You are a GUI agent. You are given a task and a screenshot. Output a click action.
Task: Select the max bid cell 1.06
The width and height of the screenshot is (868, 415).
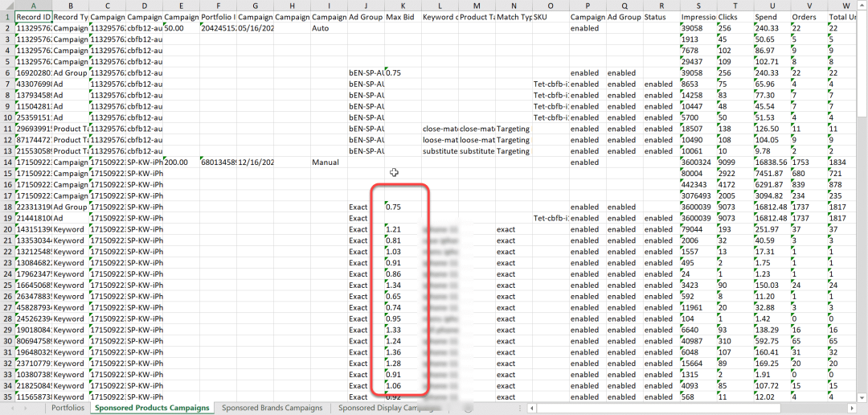[x=403, y=385]
